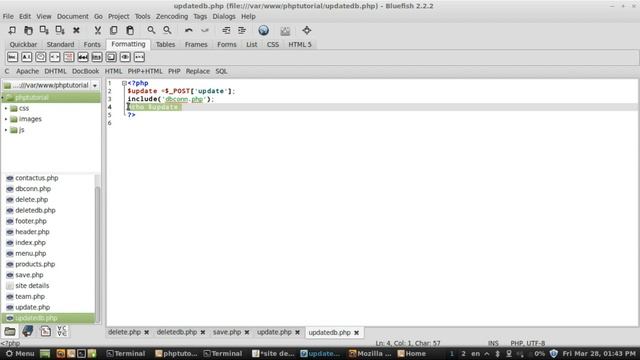Toggle fullscreen with the four-arrow icon
This screenshot has height=360, width=640.
point(307,30)
